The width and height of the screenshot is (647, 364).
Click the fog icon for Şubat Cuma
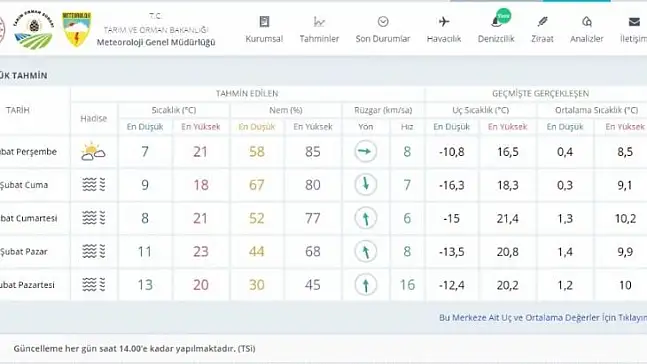coord(93,185)
